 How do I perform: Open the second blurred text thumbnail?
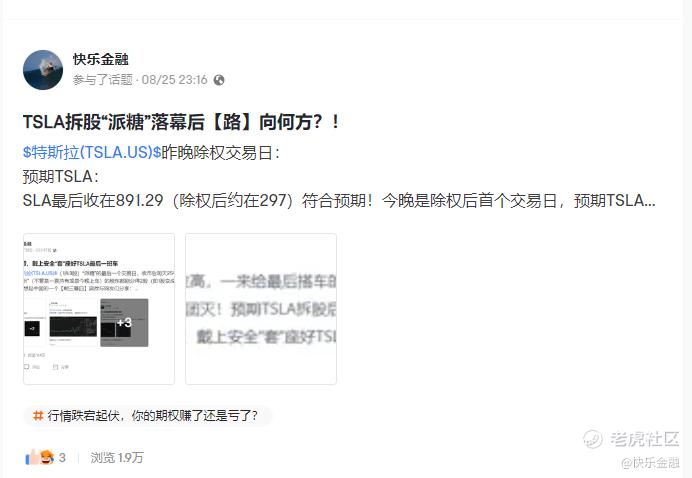pyautogui.click(x=261, y=309)
